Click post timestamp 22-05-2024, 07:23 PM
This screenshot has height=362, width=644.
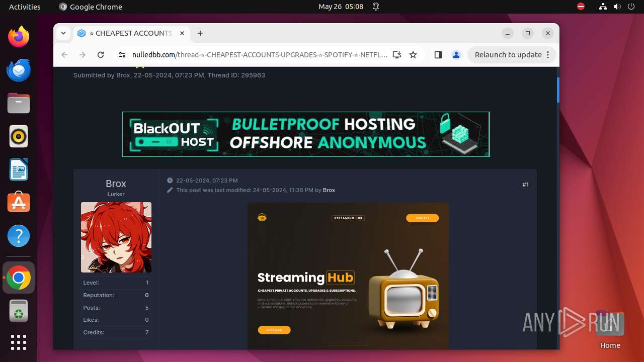tap(207, 180)
